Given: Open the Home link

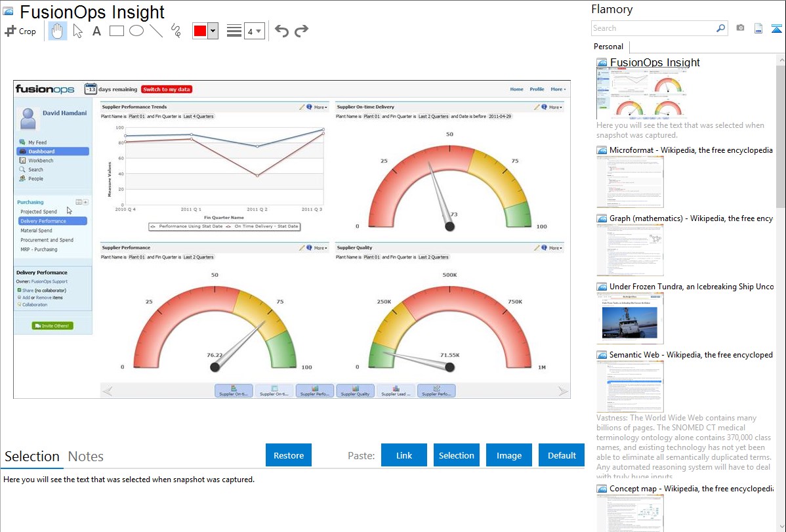Looking at the screenshot, I should click(517, 89).
